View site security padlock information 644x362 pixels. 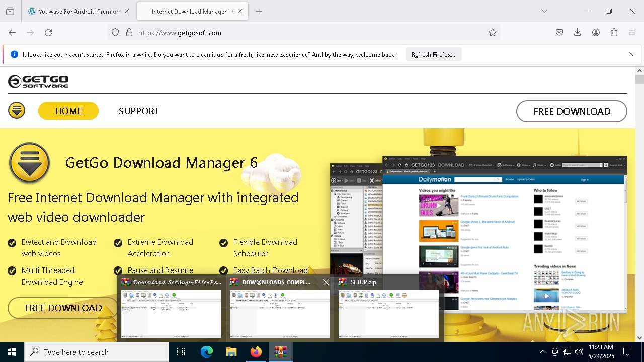point(129,32)
